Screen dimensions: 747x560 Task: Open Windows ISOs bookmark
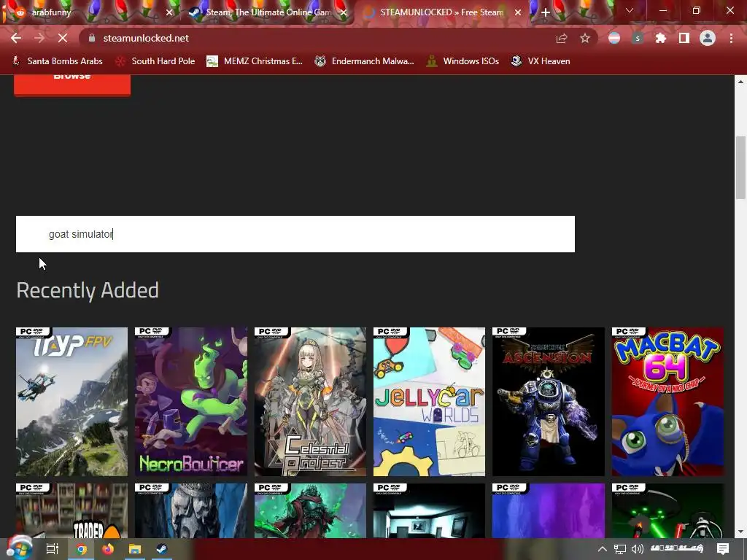coord(462,61)
